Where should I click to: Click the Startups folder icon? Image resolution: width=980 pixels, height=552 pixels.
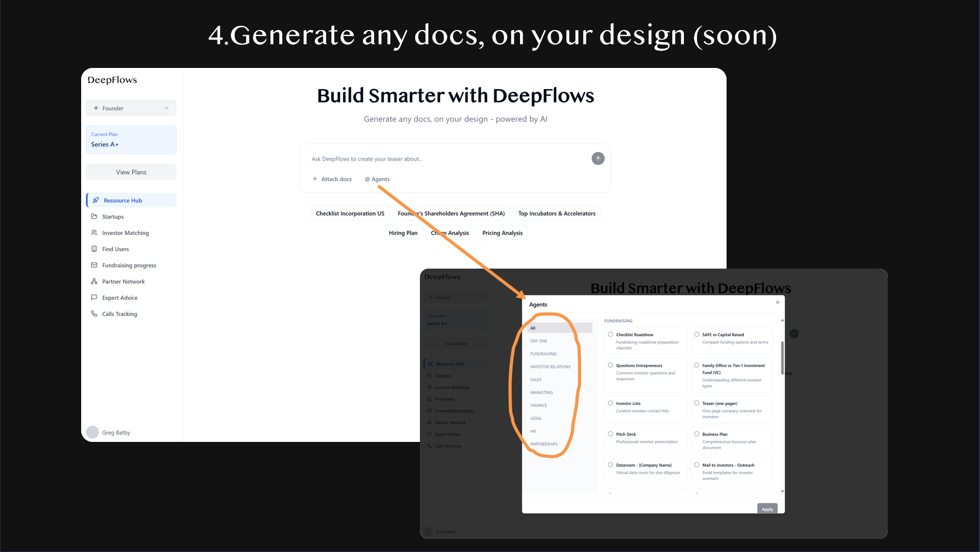pyautogui.click(x=94, y=216)
